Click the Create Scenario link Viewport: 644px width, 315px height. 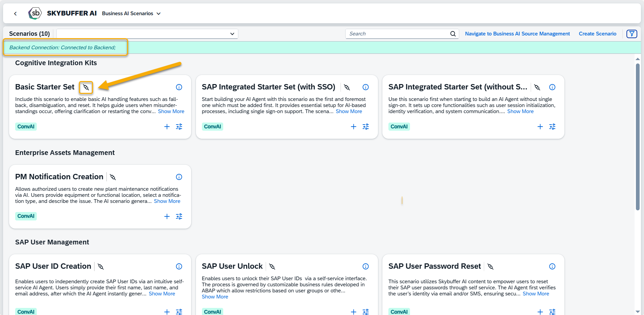coord(597,34)
